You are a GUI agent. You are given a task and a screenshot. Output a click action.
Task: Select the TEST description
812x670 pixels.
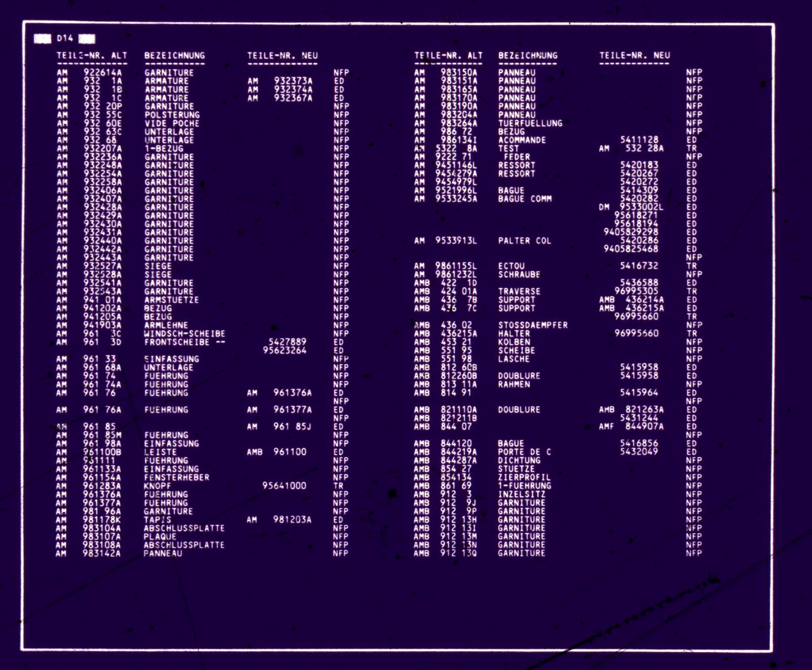pyautogui.click(x=509, y=148)
